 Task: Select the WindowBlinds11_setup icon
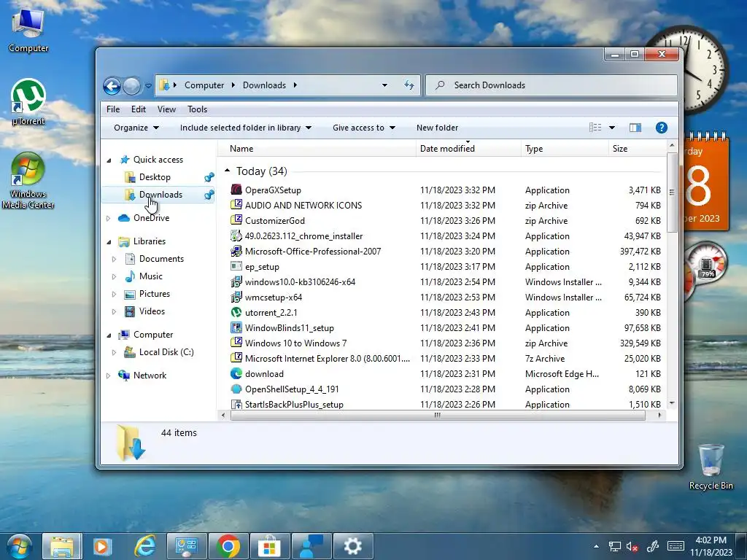click(x=236, y=327)
